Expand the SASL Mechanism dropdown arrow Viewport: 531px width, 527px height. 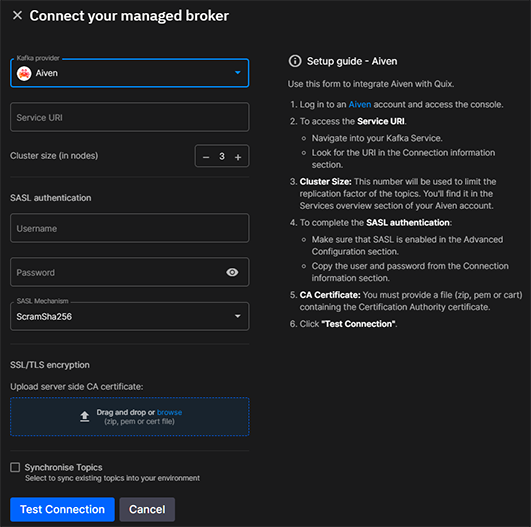(238, 316)
